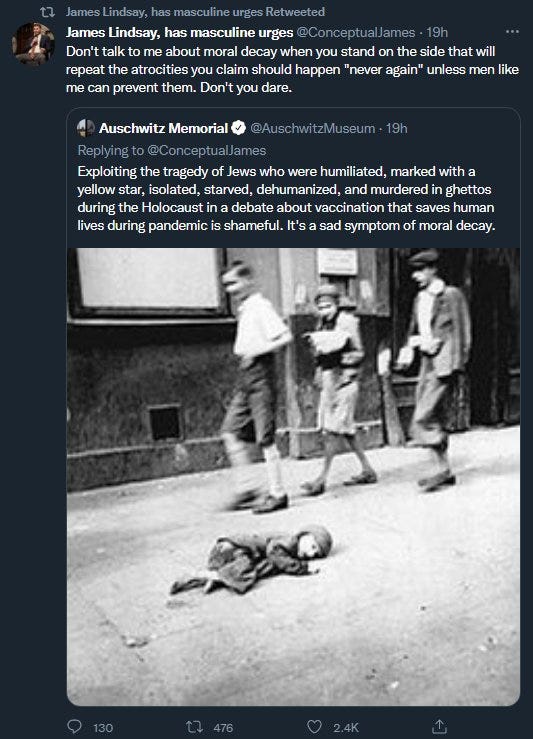Open the Auschwitz Memorial display name
This screenshot has height=739, width=533.
coord(163,128)
